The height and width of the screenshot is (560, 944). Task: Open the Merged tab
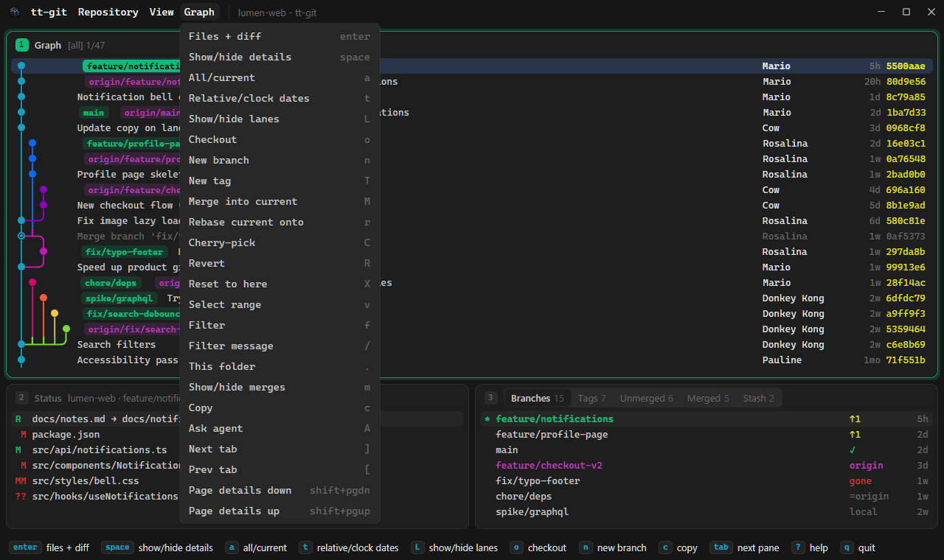click(x=708, y=398)
